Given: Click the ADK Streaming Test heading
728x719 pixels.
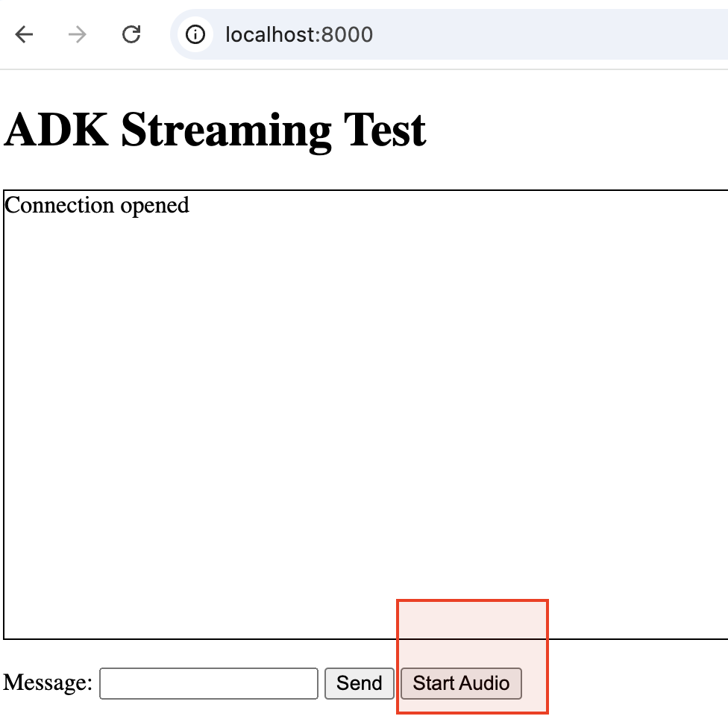Looking at the screenshot, I should pyautogui.click(x=214, y=129).
